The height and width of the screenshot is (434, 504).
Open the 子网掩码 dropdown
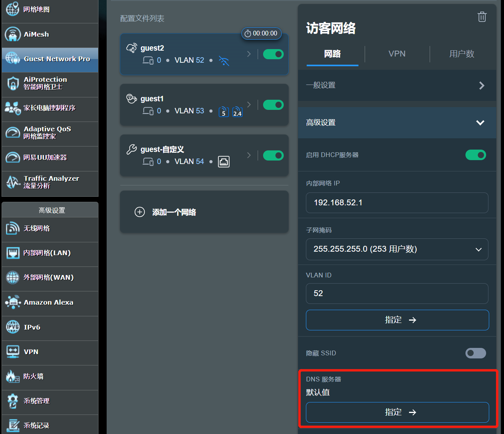pos(397,249)
